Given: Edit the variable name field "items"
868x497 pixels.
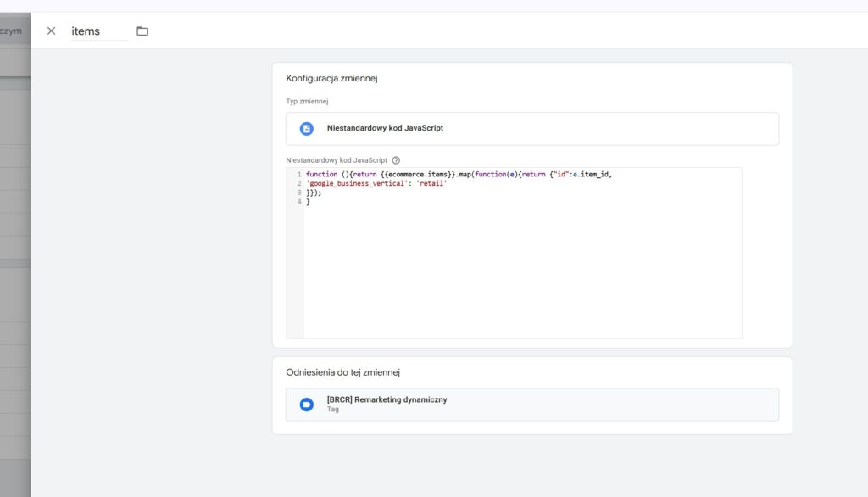Looking at the screenshot, I should point(97,31).
